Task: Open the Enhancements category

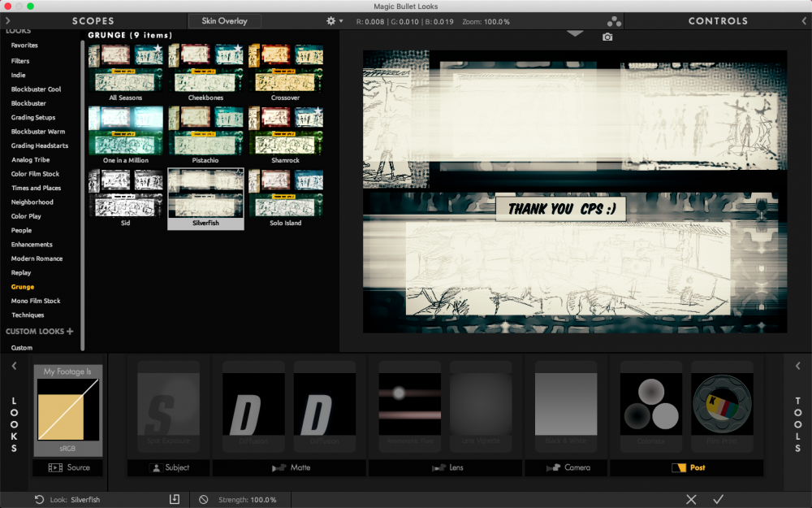Action: [32, 244]
